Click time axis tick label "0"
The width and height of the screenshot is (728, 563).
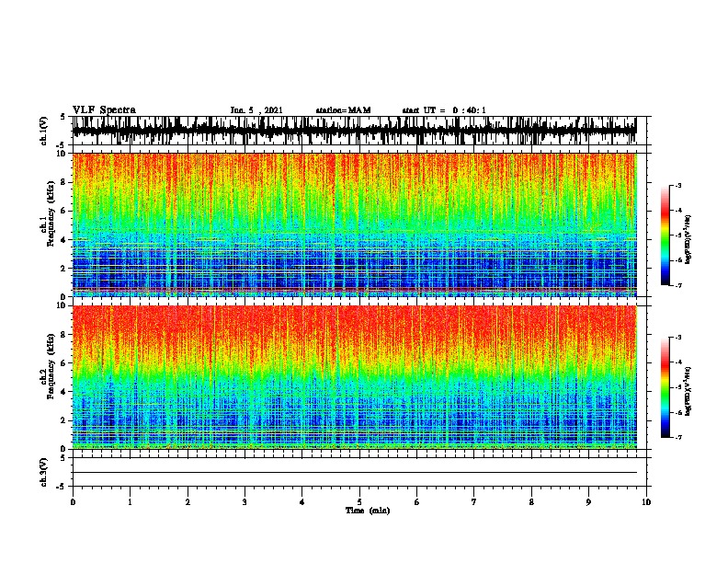(x=73, y=502)
